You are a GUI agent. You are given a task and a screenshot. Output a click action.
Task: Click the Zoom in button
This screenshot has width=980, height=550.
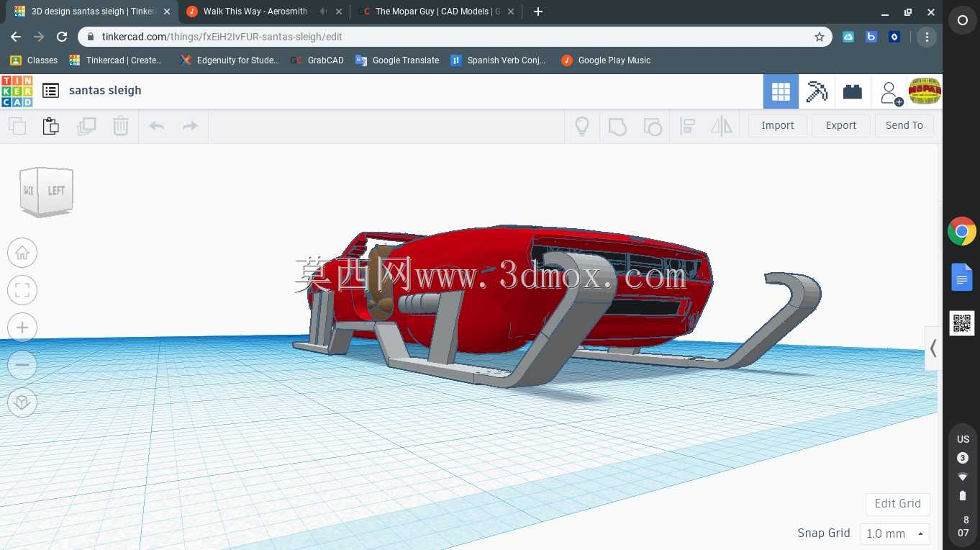click(x=22, y=328)
